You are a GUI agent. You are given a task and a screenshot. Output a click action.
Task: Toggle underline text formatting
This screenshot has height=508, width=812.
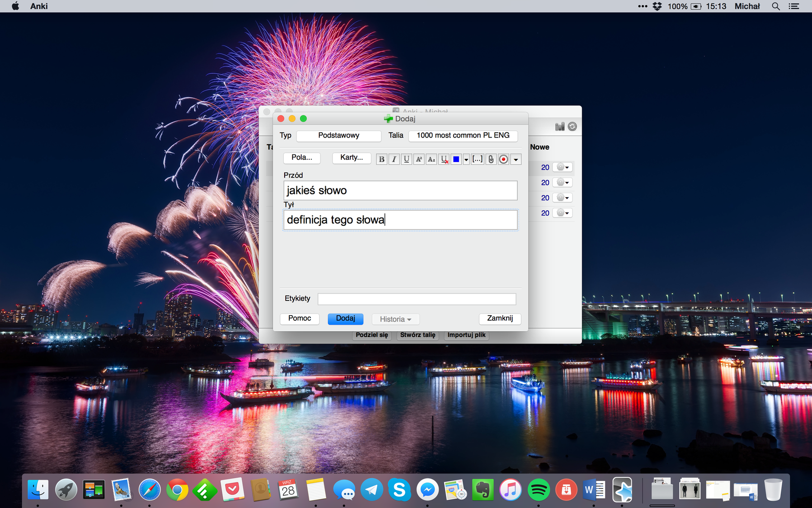coord(406,159)
